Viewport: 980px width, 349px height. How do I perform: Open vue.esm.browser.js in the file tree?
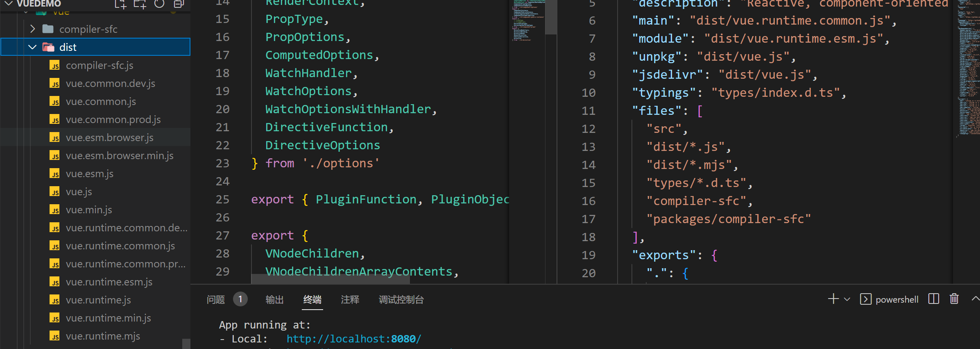pyautogui.click(x=109, y=137)
